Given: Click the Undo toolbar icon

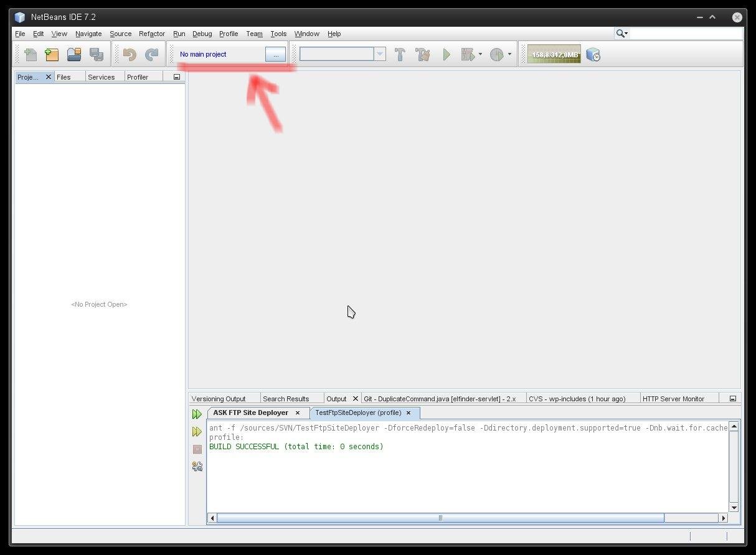Looking at the screenshot, I should click(129, 54).
